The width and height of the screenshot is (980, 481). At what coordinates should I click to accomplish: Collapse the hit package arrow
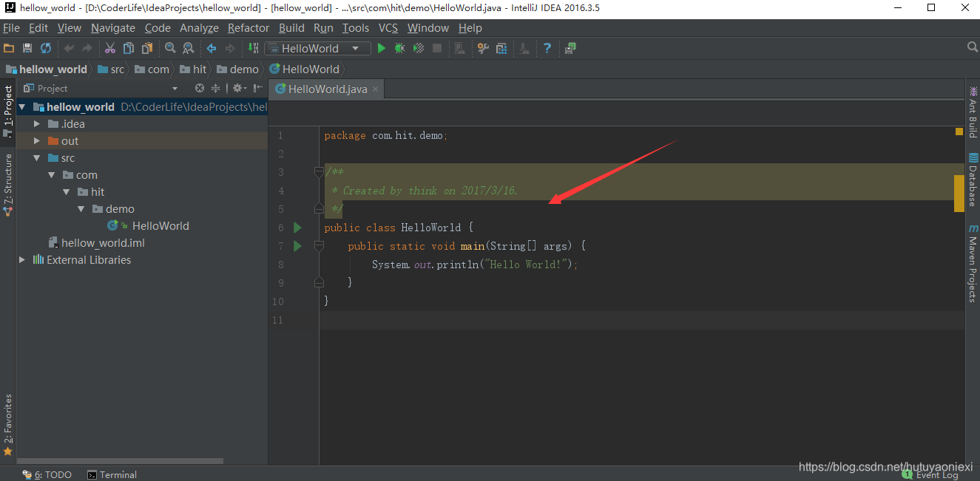pos(67,192)
